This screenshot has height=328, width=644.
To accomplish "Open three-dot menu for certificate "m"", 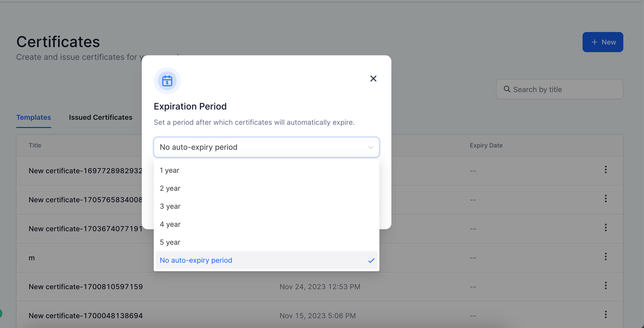I will pyautogui.click(x=605, y=257).
